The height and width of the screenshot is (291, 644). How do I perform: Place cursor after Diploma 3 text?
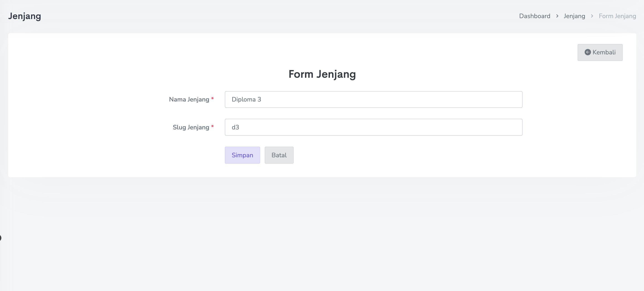click(262, 99)
